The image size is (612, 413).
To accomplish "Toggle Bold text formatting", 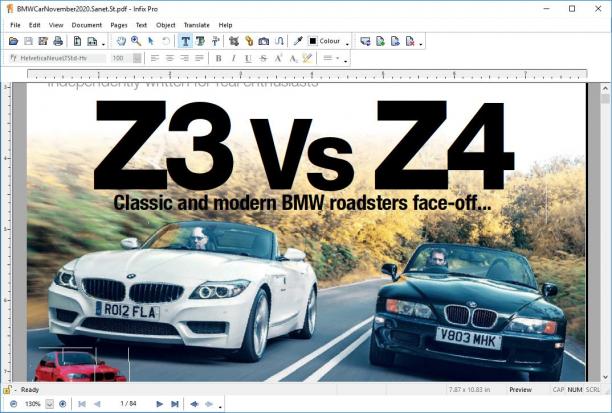I will [219, 58].
